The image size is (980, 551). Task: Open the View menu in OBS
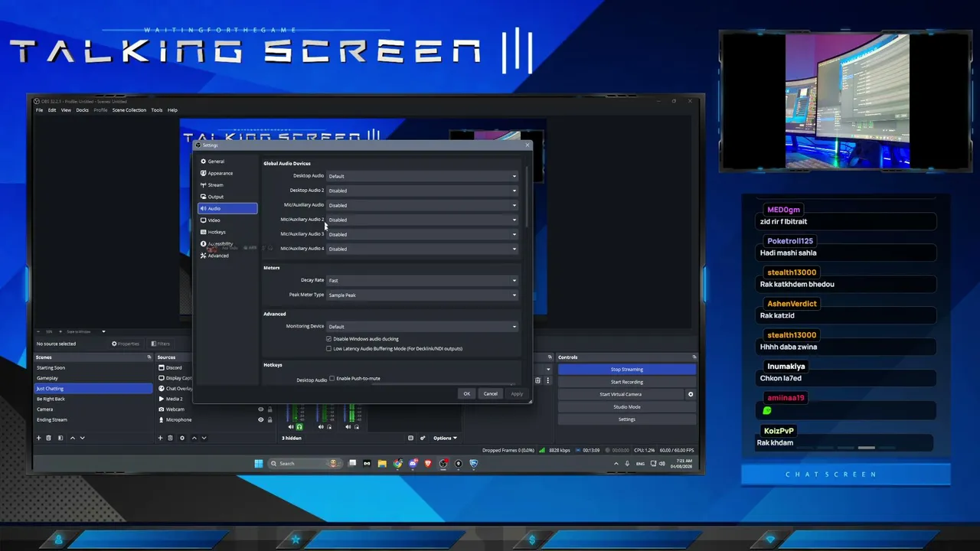[66, 110]
